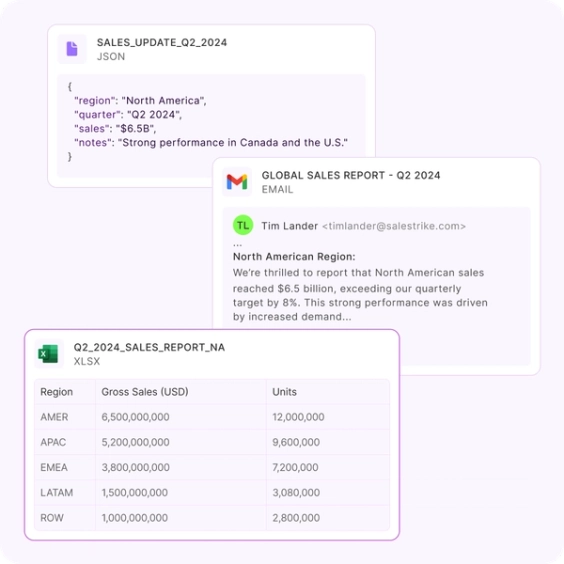Click the green TL avatar circle
This screenshot has height=564, width=564.
tap(243, 226)
